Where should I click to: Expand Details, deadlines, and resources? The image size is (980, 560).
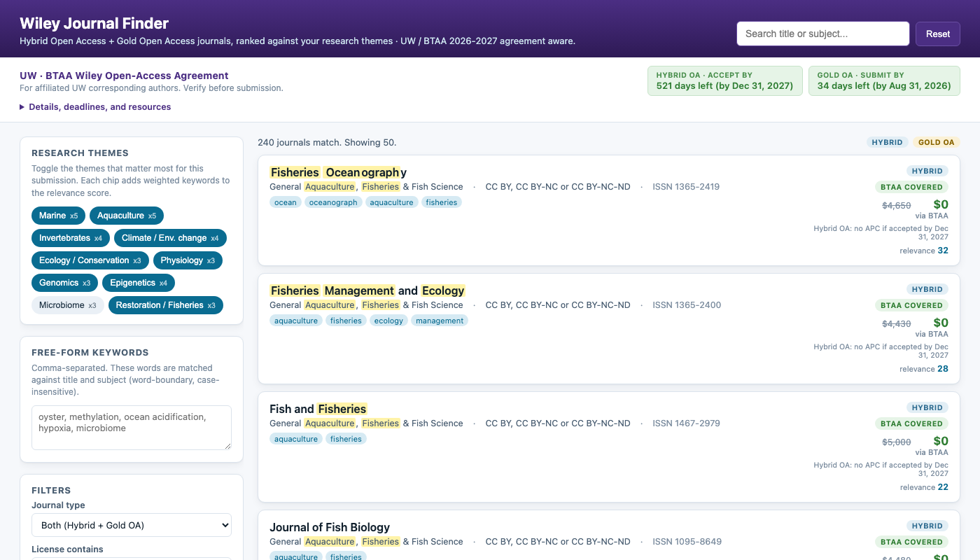(95, 107)
